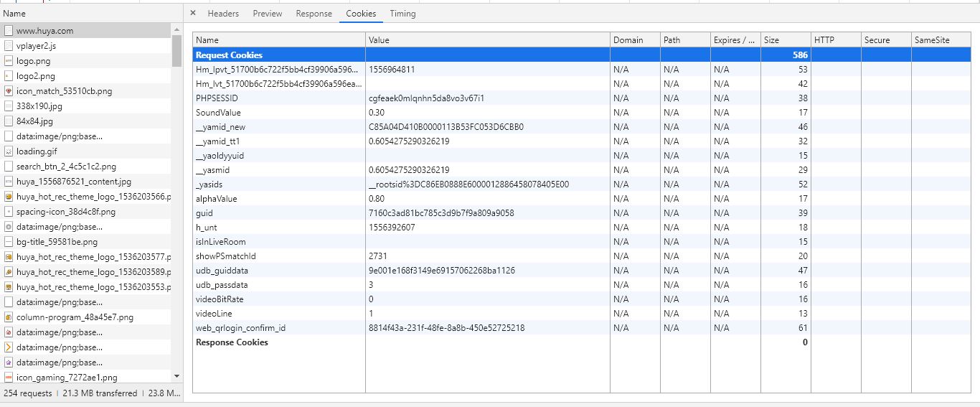Select the showPSmatchId cookie row

(x=582, y=256)
